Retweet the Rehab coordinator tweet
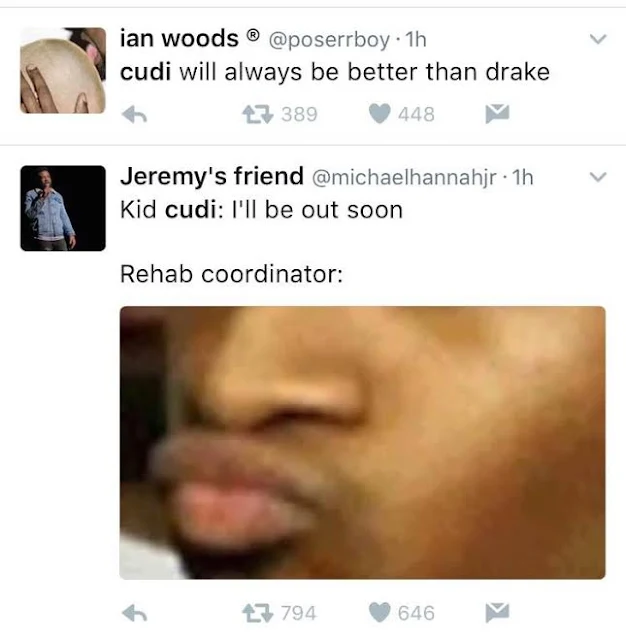This screenshot has width=626, height=640. click(258, 613)
